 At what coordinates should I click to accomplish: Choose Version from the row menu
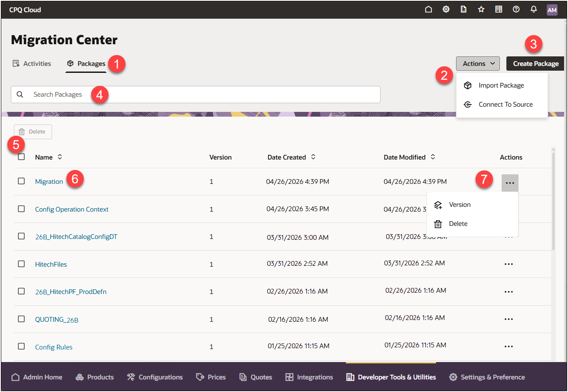pyautogui.click(x=472, y=205)
